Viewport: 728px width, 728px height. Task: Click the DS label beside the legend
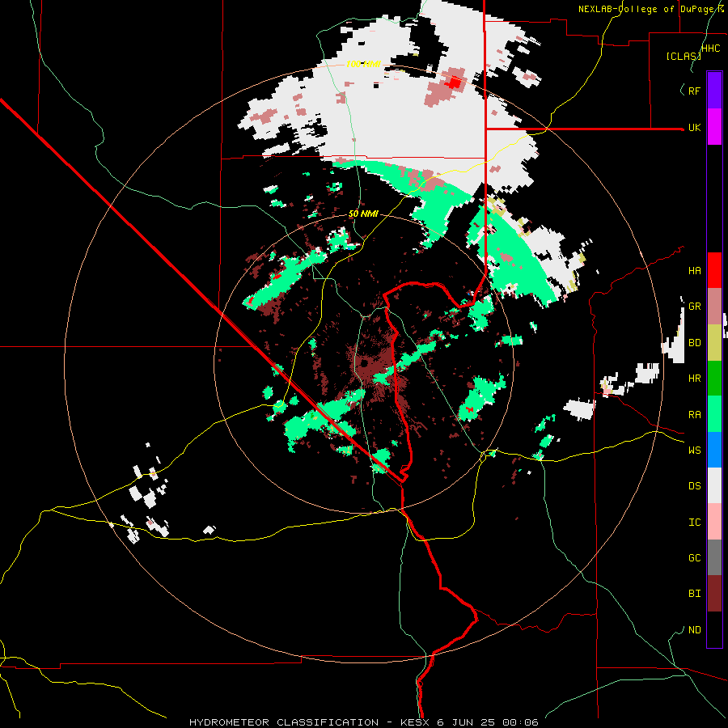(694, 486)
